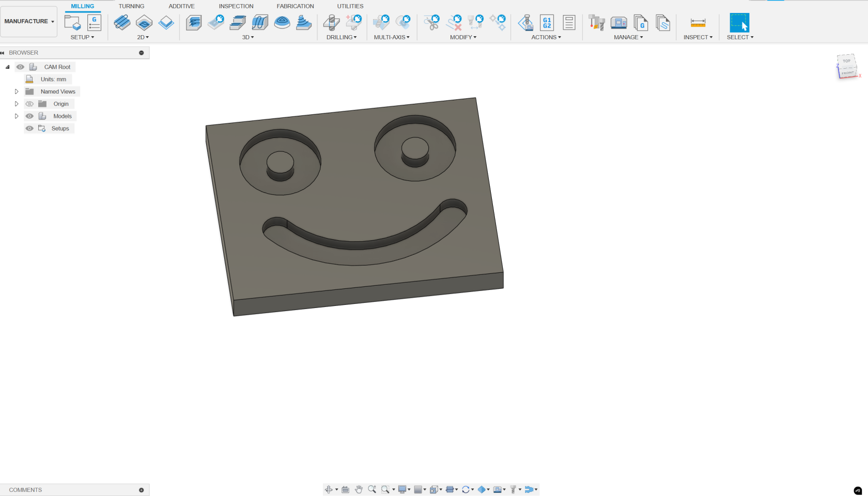
Task: Switch to the UTILITIES tab
Action: 350,6
